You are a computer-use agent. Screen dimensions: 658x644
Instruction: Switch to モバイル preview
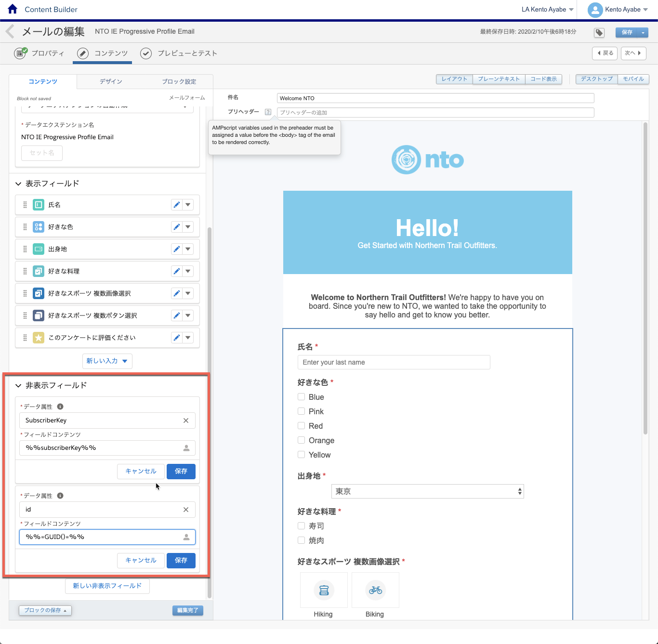pyautogui.click(x=633, y=79)
